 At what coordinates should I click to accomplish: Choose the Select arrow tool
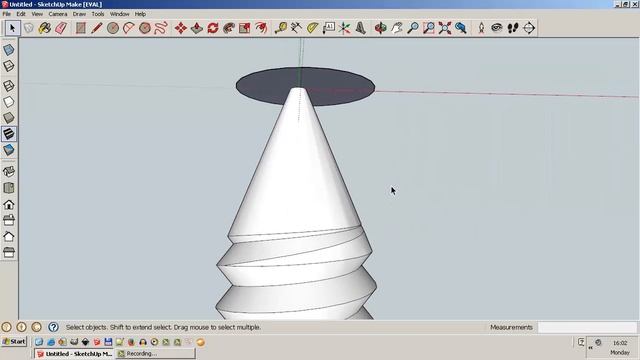click(x=12, y=28)
